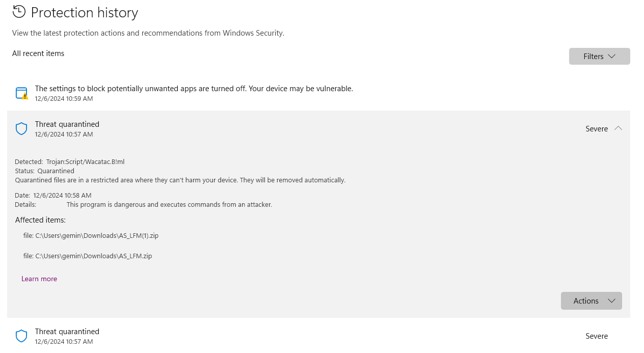Viewport: 644px width, 353px height.
Task: Open the Actions dropdown
Action: click(591, 301)
